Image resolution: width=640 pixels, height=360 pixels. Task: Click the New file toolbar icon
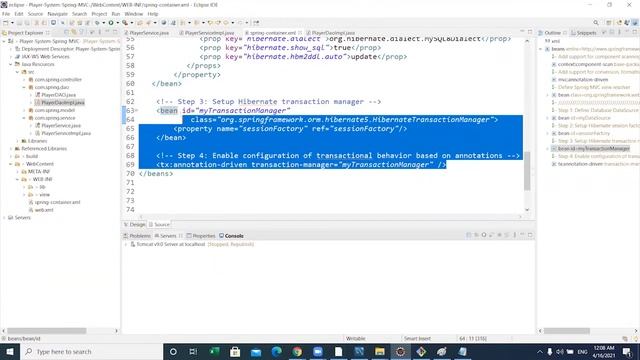6,23
